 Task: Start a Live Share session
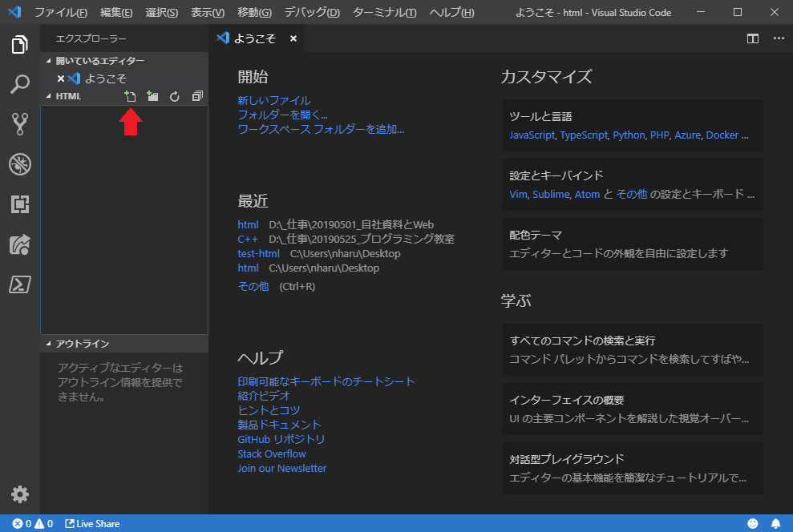91,523
